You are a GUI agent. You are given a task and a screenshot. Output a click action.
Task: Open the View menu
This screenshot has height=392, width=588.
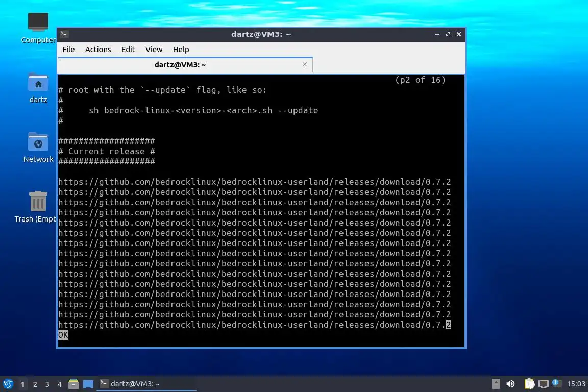[x=154, y=50]
